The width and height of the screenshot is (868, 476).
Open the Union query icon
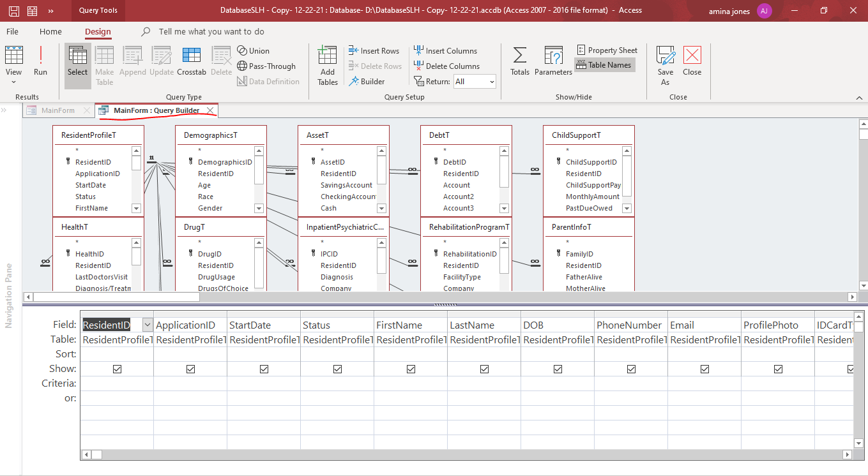242,51
